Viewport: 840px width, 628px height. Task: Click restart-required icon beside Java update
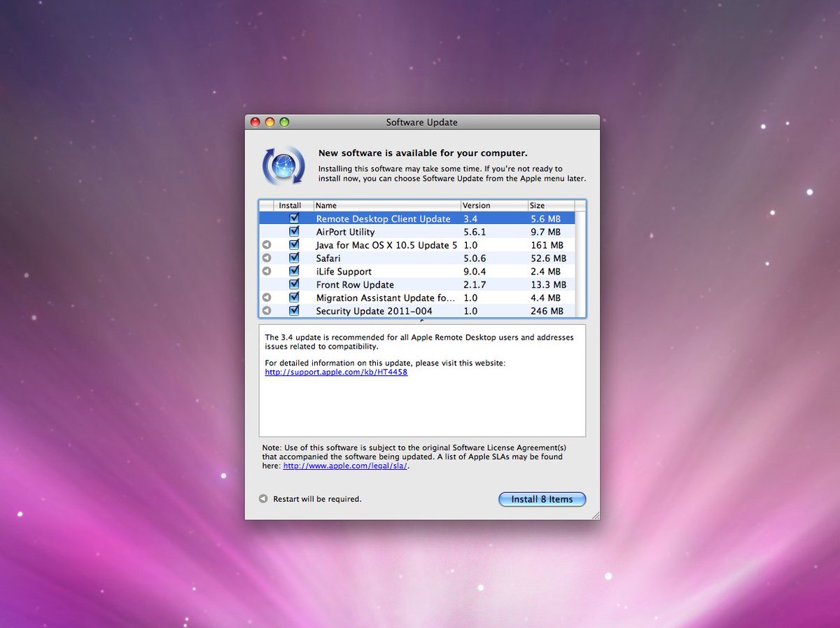267,245
